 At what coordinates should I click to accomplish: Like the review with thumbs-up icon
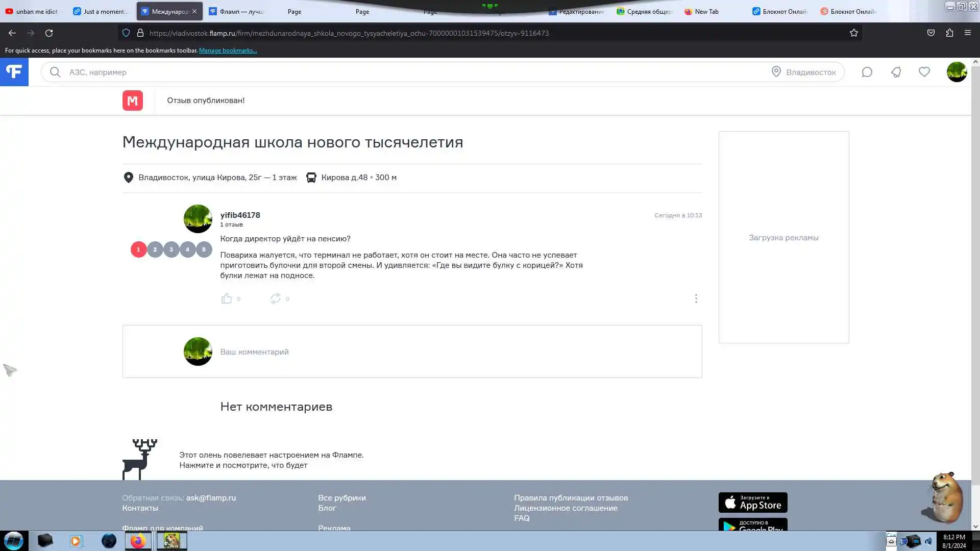[227, 298]
